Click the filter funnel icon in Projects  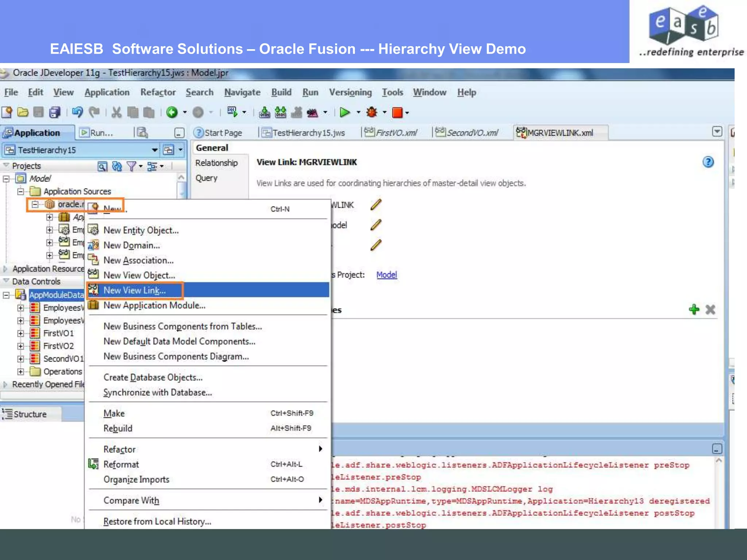pos(131,167)
